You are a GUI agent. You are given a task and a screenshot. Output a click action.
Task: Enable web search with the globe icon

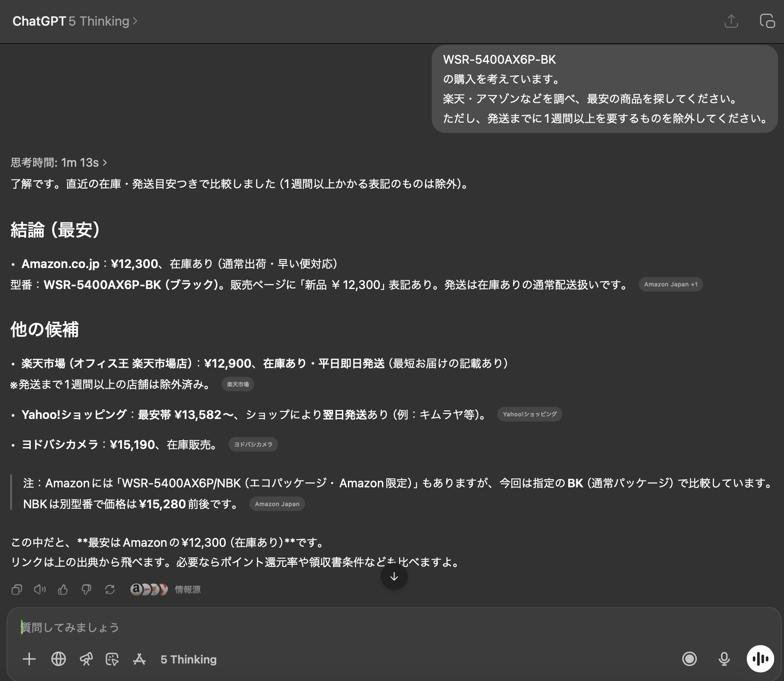(x=59, y=659)
